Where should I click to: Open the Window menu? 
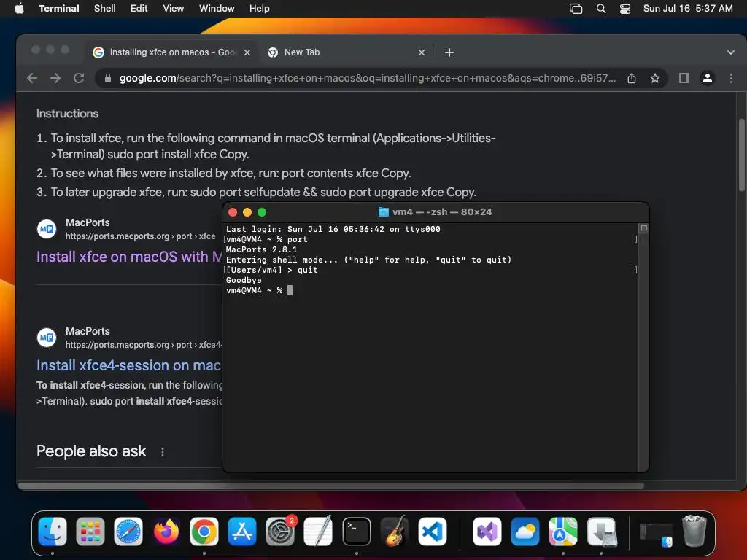pyautogui.click(x=217, y=8)
